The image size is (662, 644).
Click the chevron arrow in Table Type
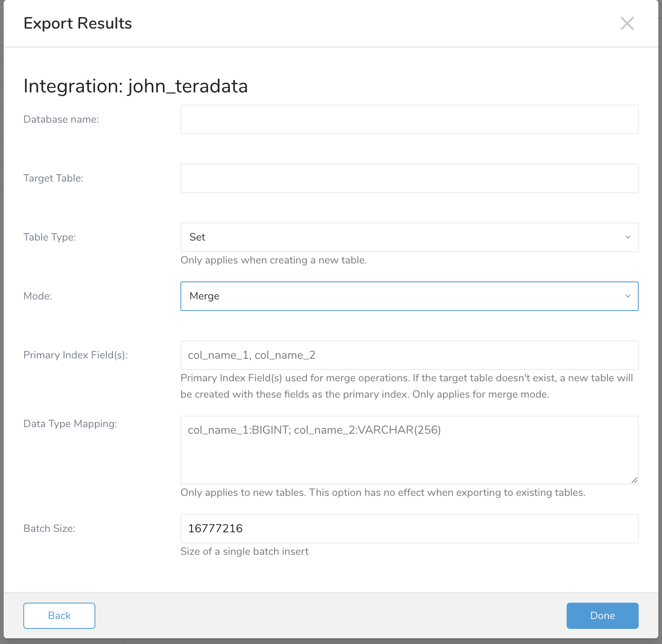628,237
